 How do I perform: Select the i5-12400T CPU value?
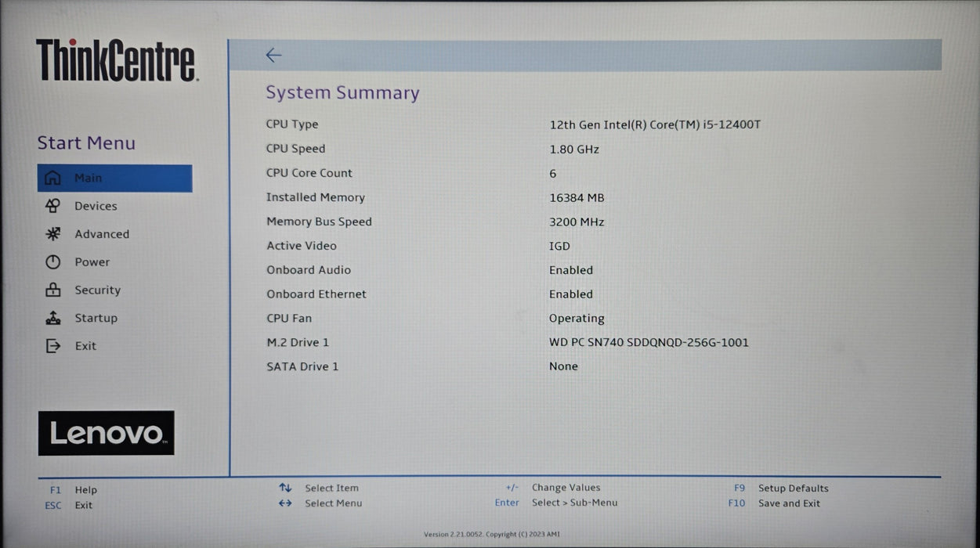[655, 124]
